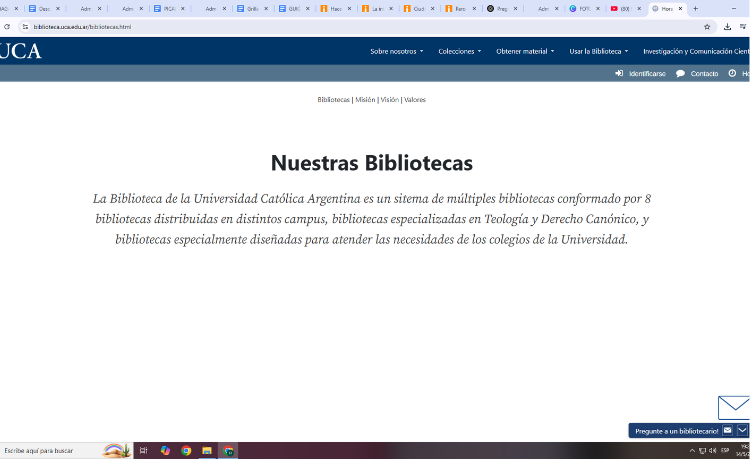
Task: Close the YouTube (80) tab
Action: tap(639, 9)
